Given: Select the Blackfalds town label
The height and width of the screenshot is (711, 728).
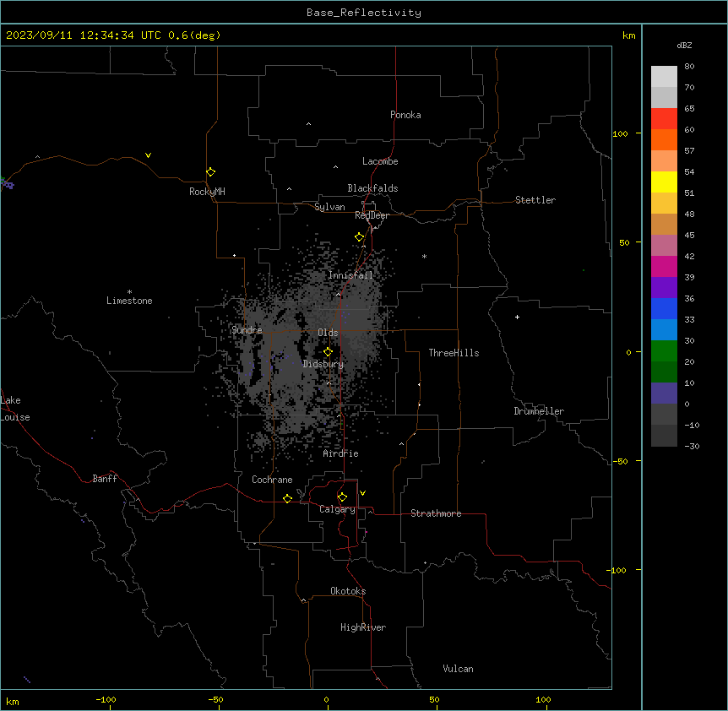Looking at the screenshot, I should click(372, 188).
